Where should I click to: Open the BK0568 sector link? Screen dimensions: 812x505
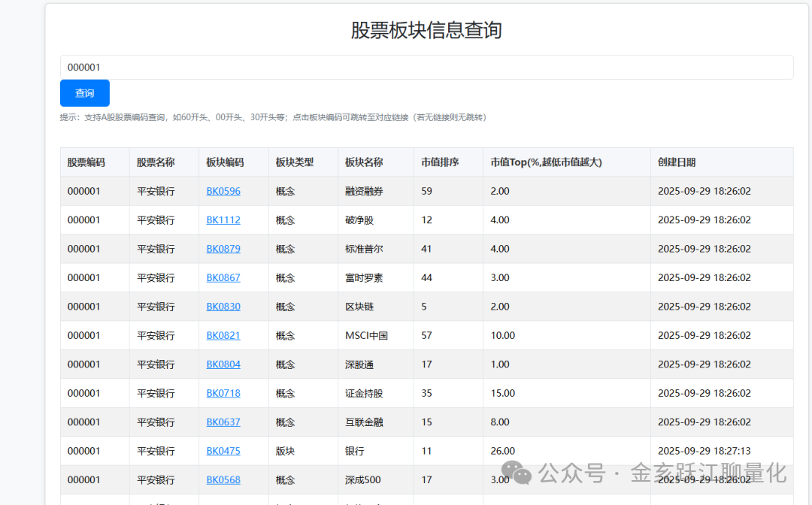coord(223,480)
